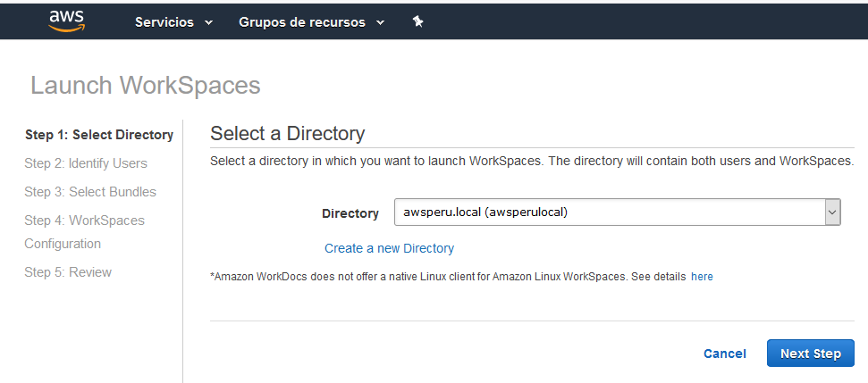Image resolution: width=868 pixels, height=383 pixels.
Task: Open the Directory dropdown list
Action: (617, 212)
